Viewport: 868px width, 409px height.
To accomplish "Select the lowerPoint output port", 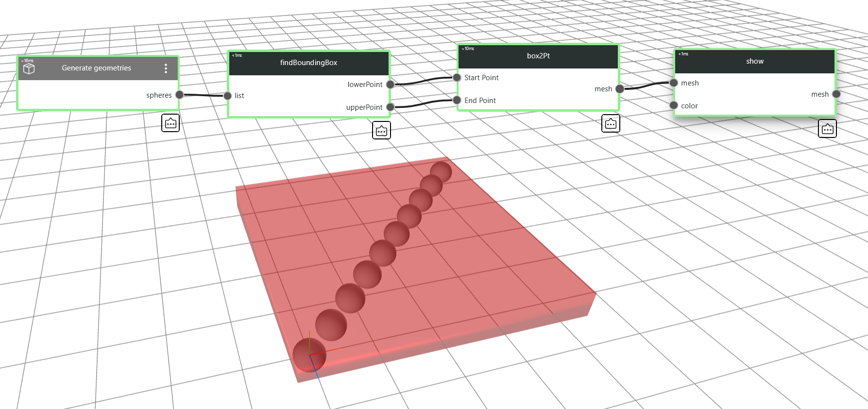I will (x=390, y=85).
